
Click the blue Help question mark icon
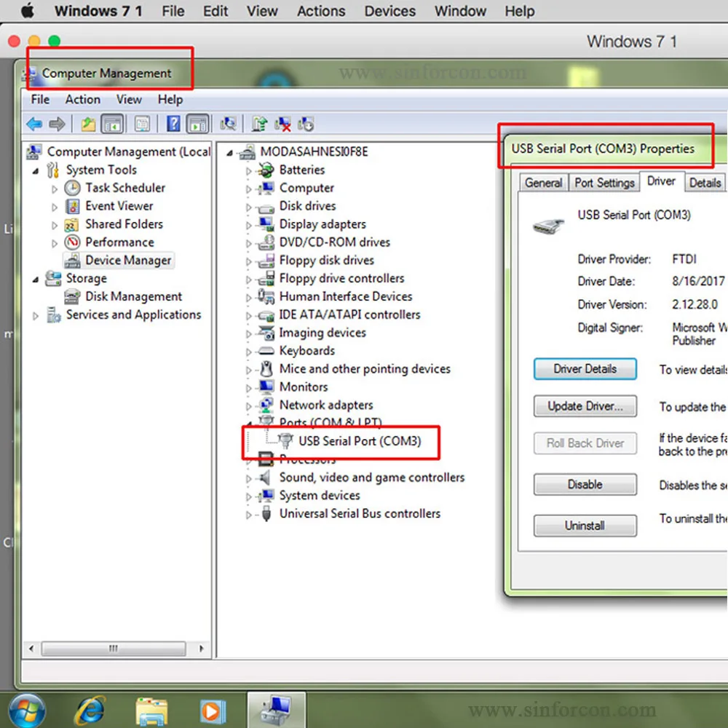pos(173,124)
